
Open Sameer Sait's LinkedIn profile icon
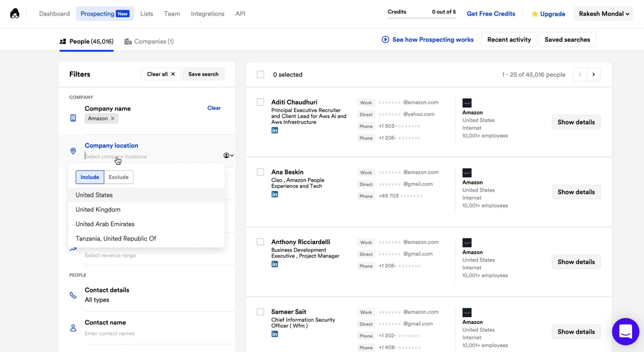[x=275, y=334]
